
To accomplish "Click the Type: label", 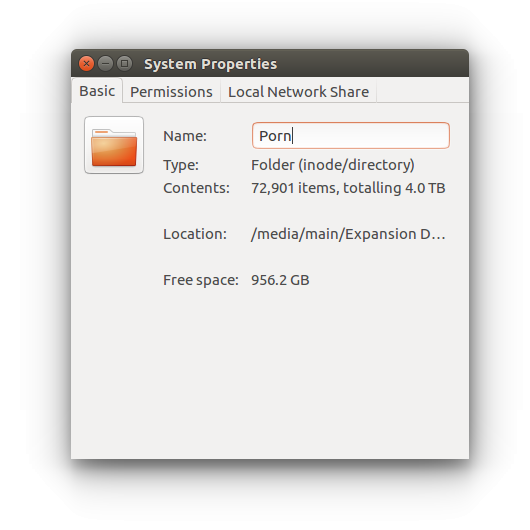I will [x=181, y=165].
